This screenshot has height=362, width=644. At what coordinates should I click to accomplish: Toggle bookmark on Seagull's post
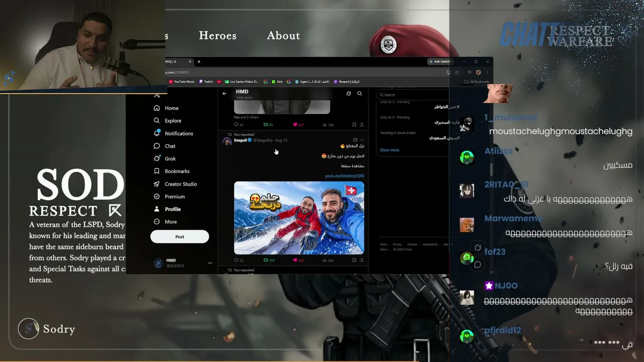(354, 260)
